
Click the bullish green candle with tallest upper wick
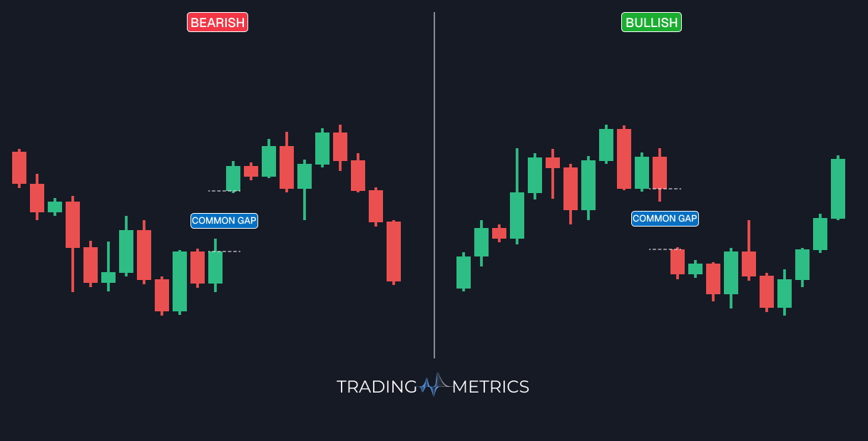coord(517,215)
